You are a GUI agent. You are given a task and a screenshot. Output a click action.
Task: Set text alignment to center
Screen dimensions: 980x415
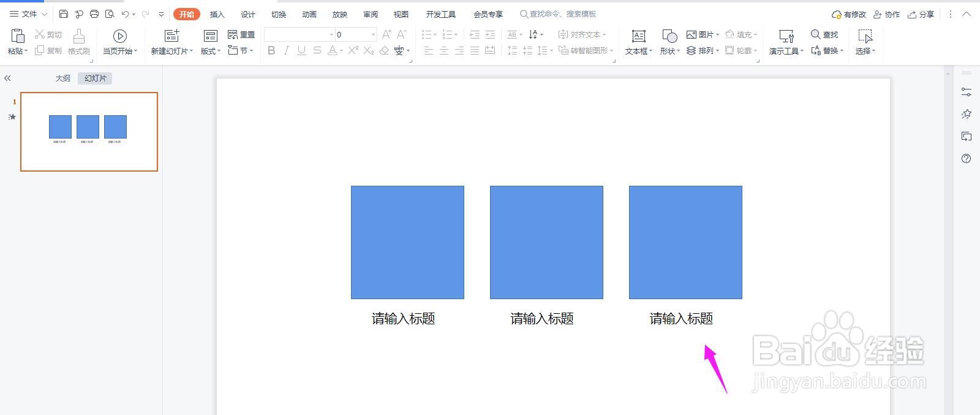click(444, 50)
